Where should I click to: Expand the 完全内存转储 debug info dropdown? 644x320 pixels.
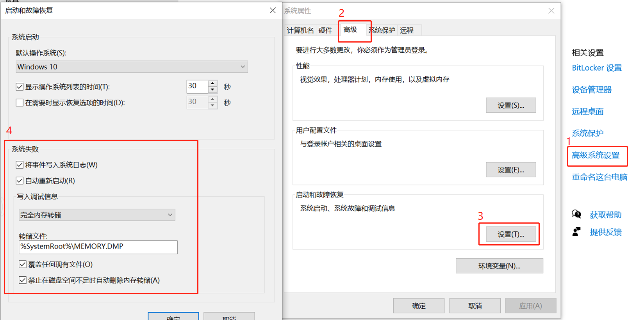click(97, 215)
